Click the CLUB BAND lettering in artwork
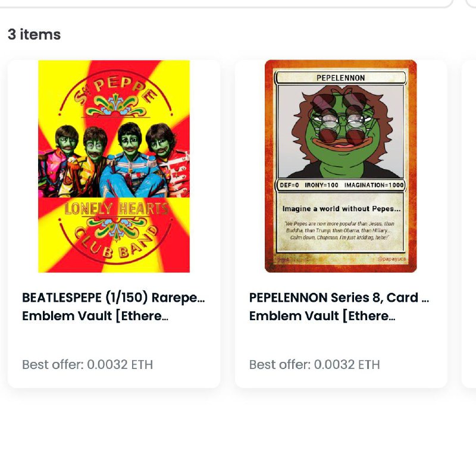Screen dimensions: 476x466 tap(117, 242)
